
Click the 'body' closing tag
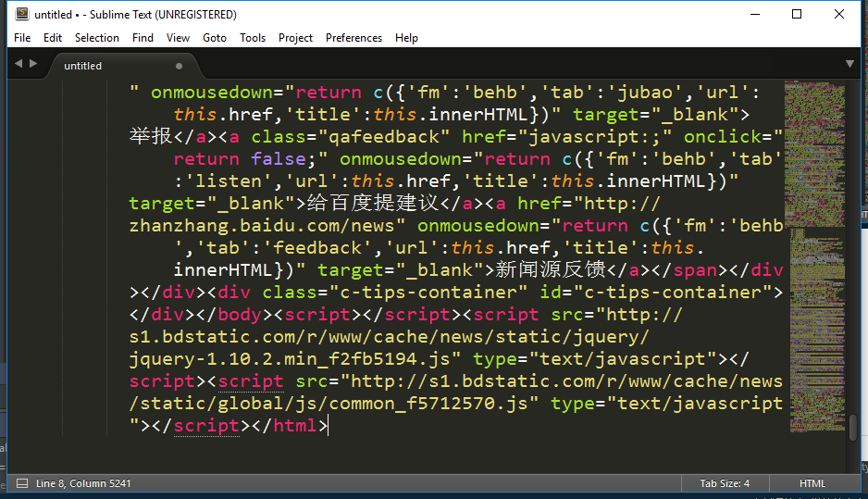click(x=240, y=315)
